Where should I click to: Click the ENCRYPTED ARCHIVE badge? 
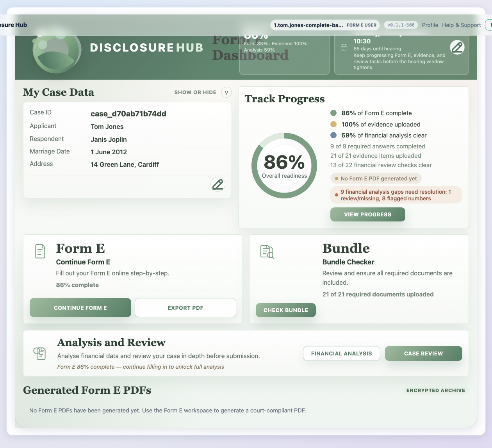tap(436, 390)
